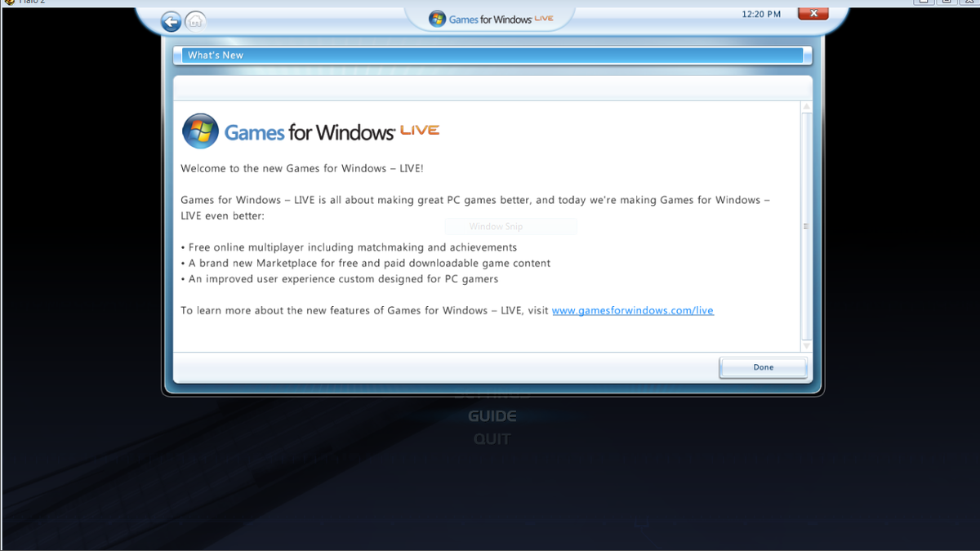
Task: Choose GUIDE in the Halo 2 menu
Action: click(492, 416)
